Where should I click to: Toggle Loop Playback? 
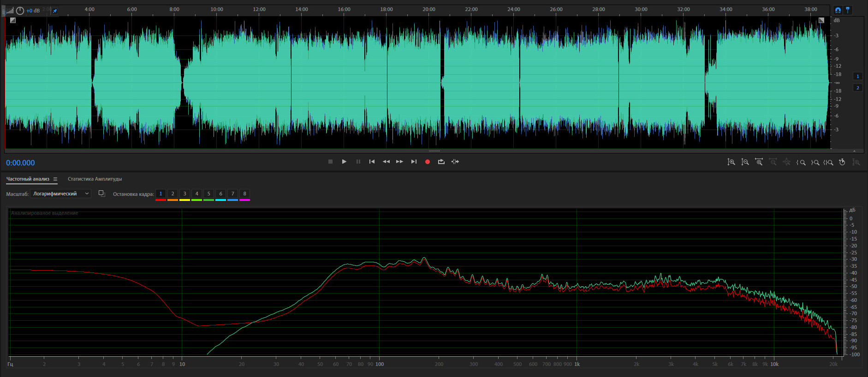tap(441, 162)
